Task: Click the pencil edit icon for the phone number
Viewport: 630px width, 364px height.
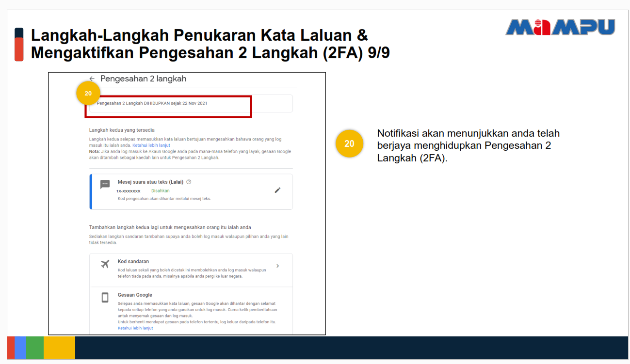Action: tap(277, 190)
